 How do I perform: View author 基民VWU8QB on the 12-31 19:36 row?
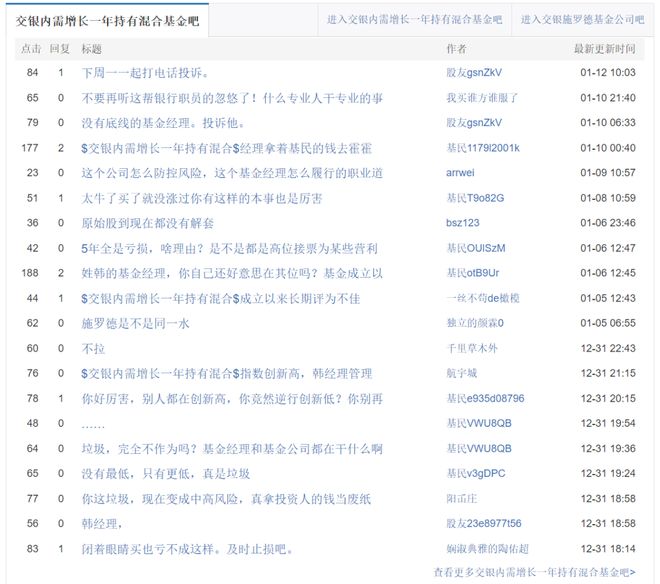point(479,448)
